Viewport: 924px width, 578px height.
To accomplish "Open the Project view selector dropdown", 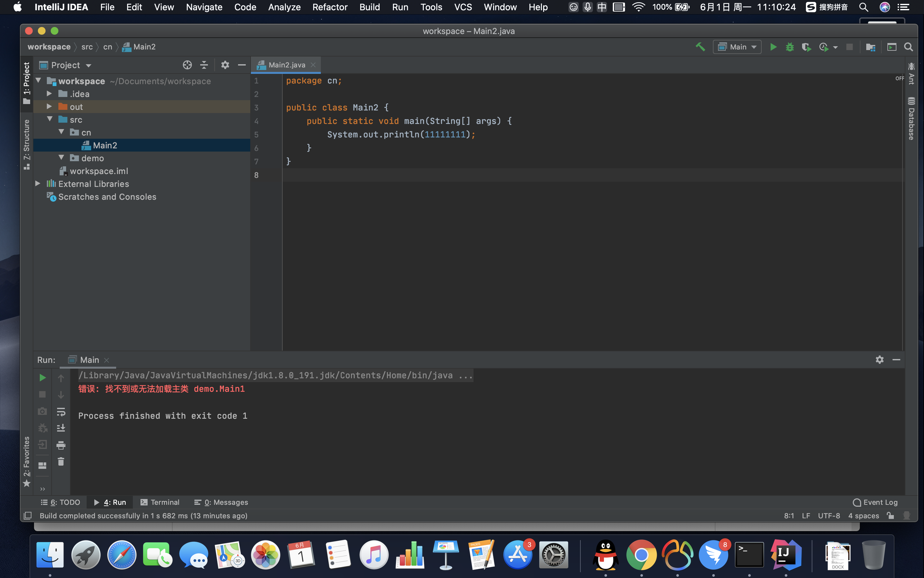I will 65,65.
